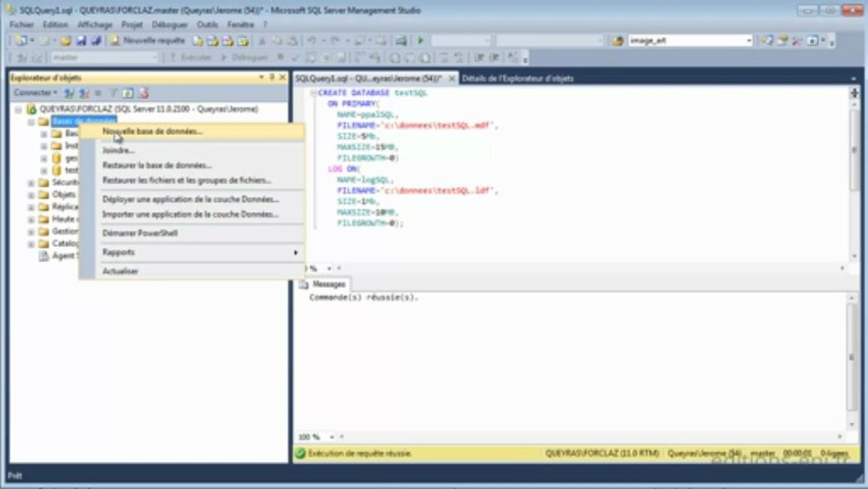
Task: Choose Restaurer la base de données menu entry
Action: click(157, 165)
